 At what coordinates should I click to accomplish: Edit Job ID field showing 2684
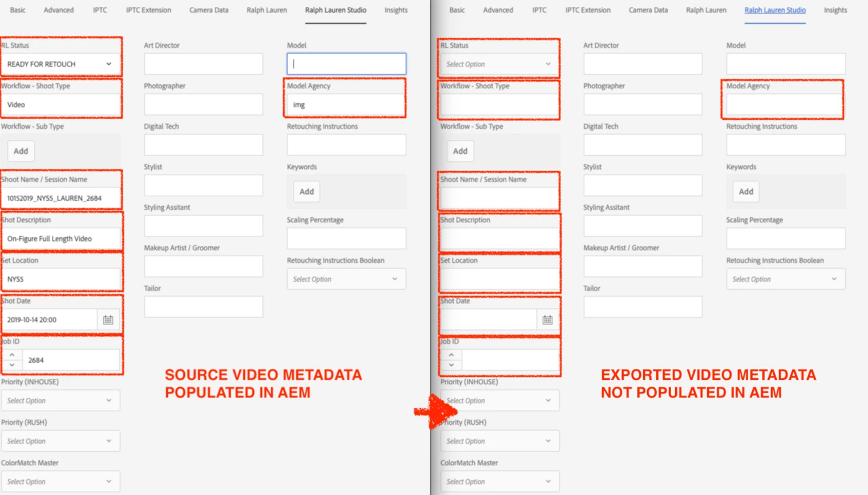tap(71, 360)
